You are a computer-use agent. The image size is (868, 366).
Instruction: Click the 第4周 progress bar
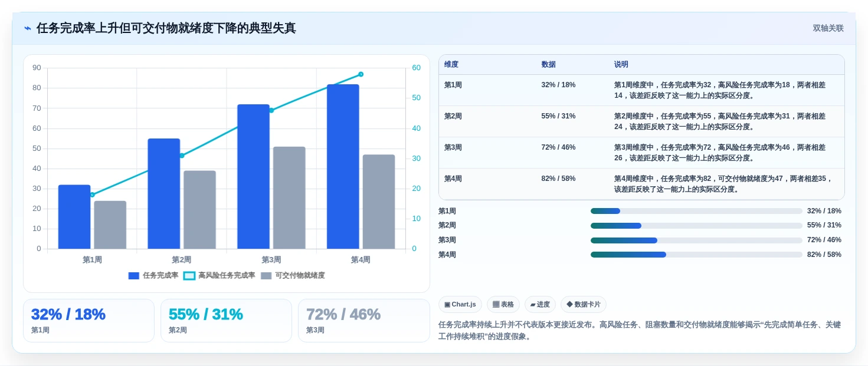tap(696, 255)
